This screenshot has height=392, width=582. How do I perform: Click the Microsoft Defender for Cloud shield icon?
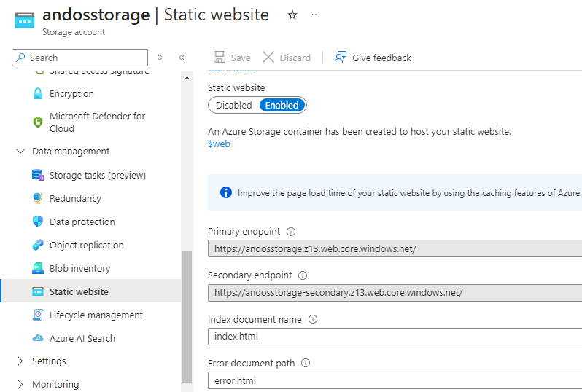tap(38, 122)
